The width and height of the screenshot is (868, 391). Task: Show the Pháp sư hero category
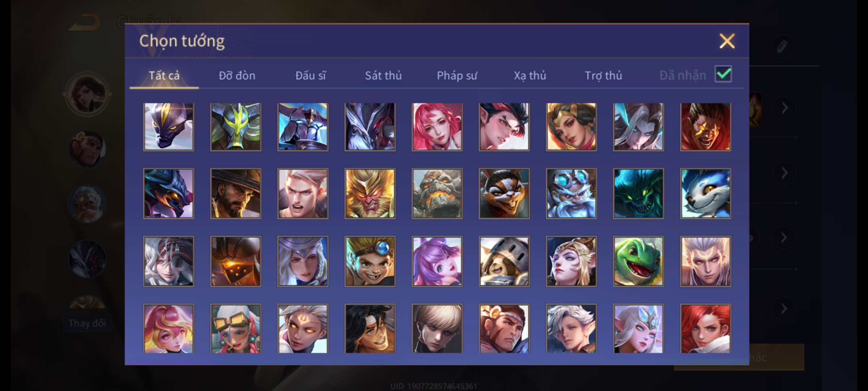pyautogui.click(x=457, y=75)
